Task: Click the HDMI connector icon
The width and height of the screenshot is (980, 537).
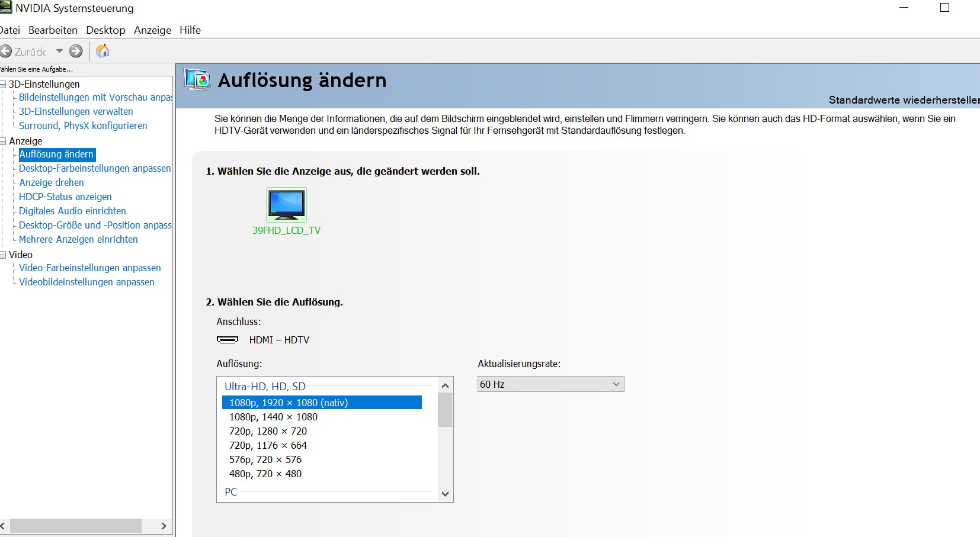Action: (228, 340)
